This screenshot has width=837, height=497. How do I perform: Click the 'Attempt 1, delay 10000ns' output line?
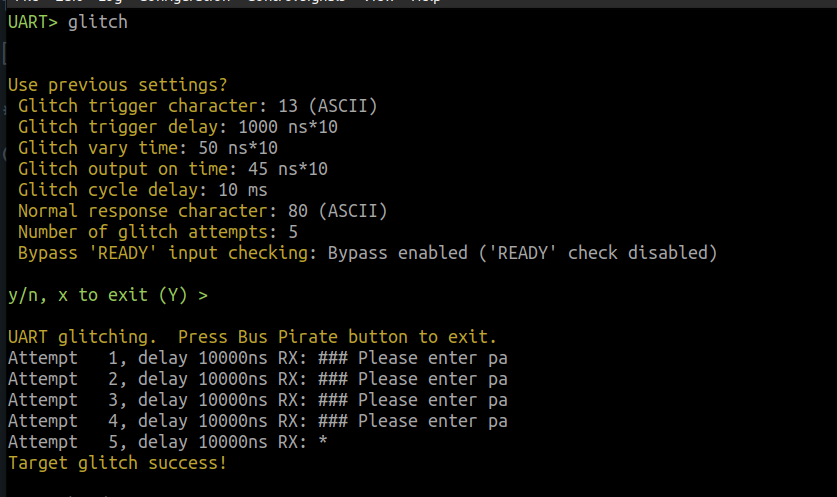258,358
